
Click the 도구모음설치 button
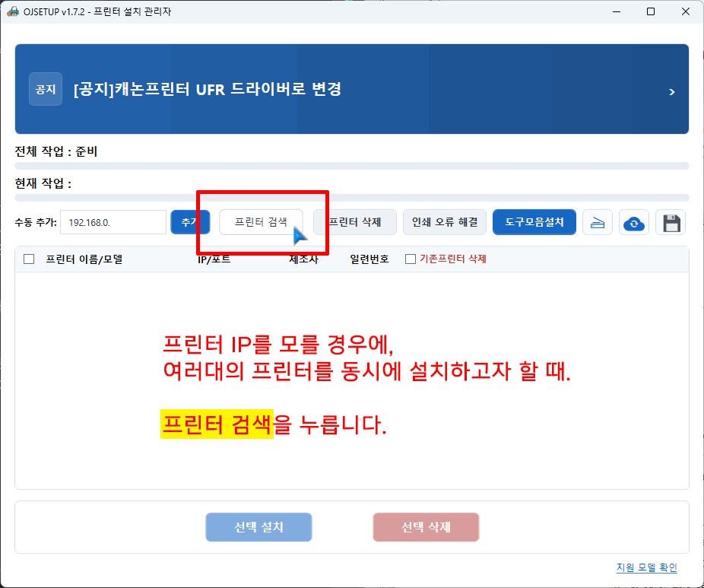[534, 222]
